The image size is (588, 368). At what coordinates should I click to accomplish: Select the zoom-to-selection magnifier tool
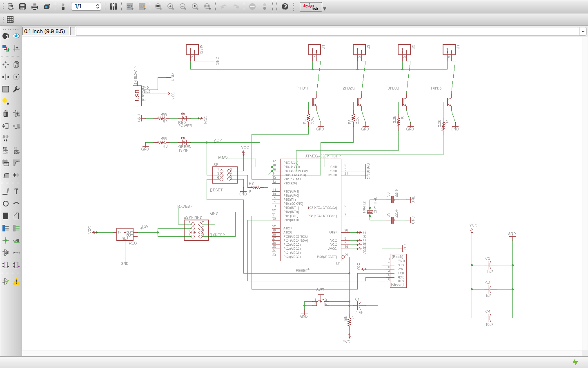tap(207, 7)
